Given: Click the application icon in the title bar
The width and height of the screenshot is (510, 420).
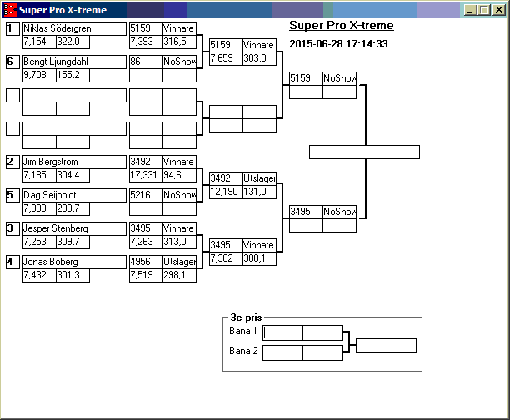Looking at the screenshot, I should tap(10, 10).
